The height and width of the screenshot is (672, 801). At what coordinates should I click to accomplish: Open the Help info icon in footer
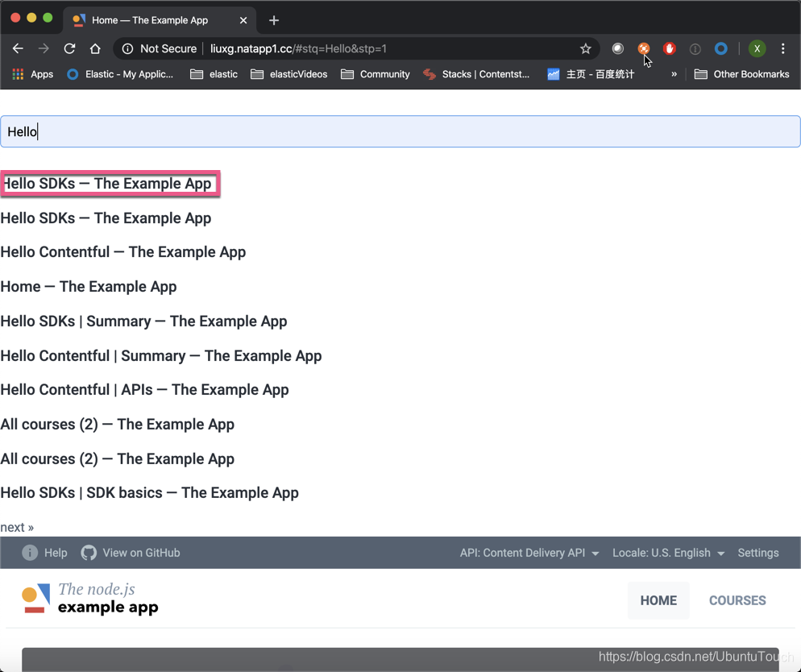click(x=29, y=553)
